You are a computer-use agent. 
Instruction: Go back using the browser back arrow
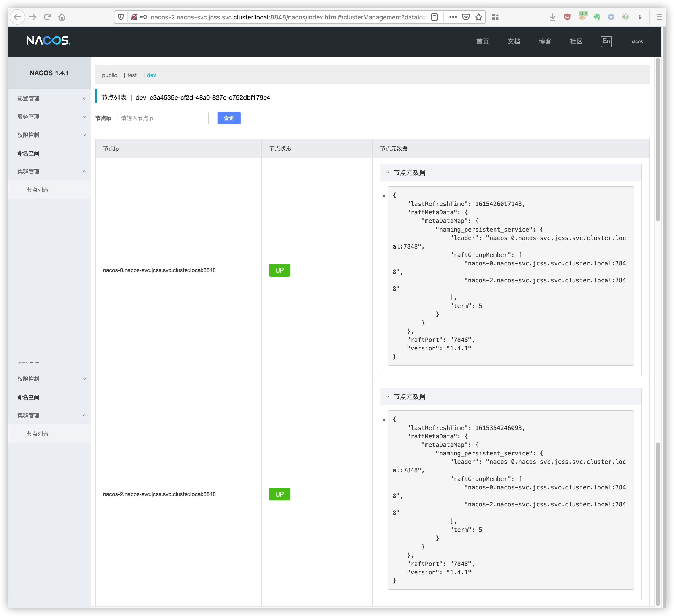[18, 17]
